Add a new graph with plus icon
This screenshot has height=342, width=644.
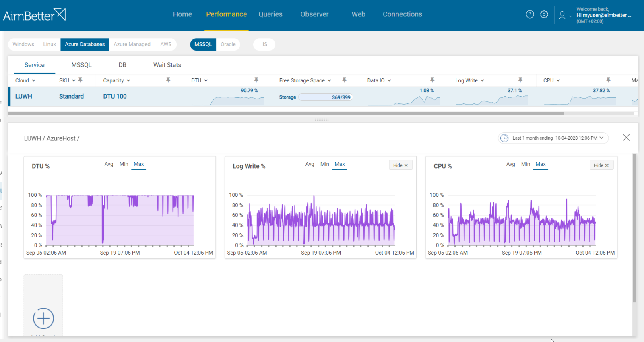tap(43, 318)
